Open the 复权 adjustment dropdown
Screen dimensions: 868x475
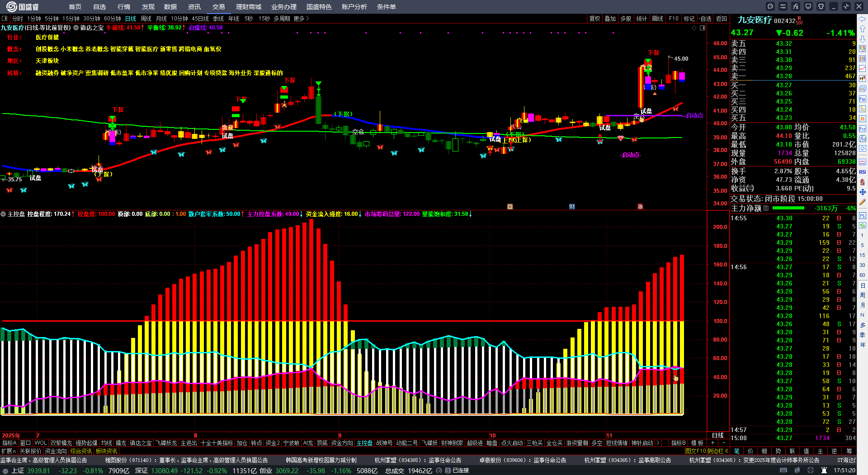coord(595,19)
